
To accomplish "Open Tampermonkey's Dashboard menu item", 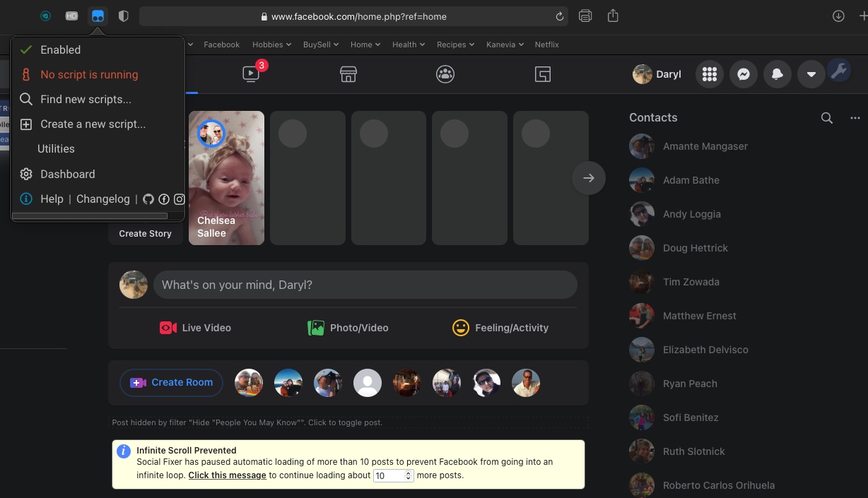I will pyautogui.click(x=68, y=174).
